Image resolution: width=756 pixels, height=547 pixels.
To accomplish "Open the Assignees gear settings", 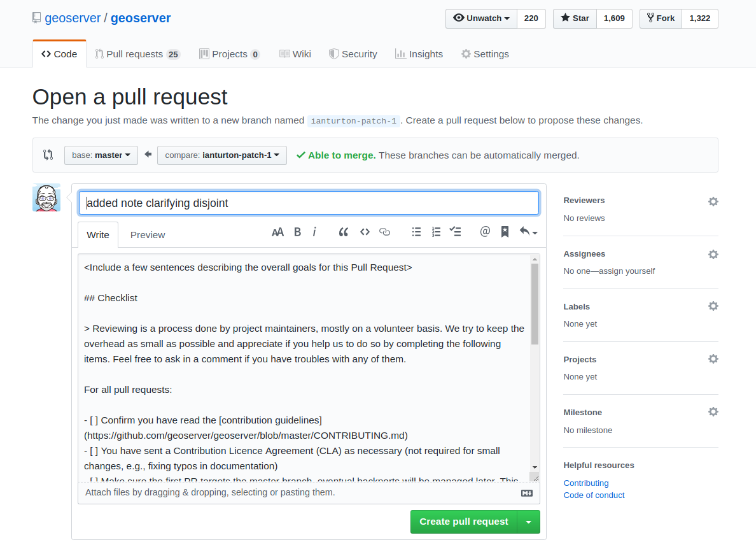I will tap(713, 254).
